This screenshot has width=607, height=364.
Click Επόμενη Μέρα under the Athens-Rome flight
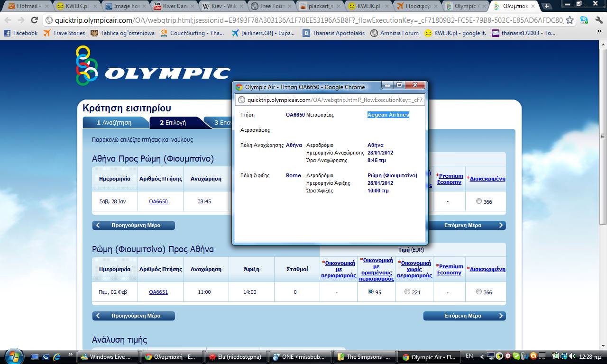click(x=464, y=226)
